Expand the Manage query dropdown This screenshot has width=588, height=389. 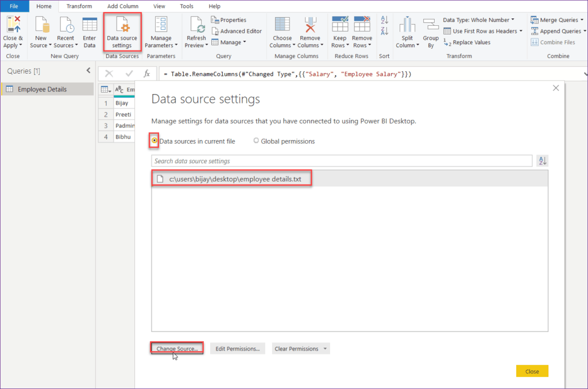tap(245, 42)
